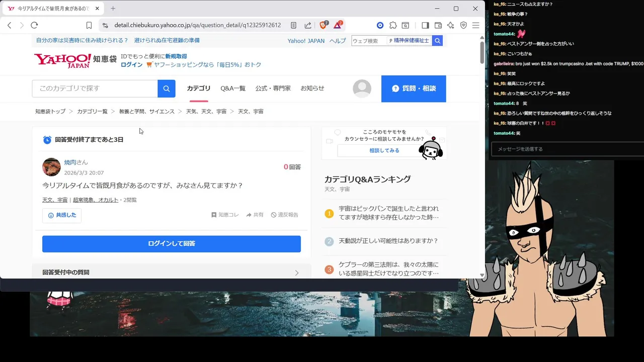Click the 共有 share button

coord(255,215)
